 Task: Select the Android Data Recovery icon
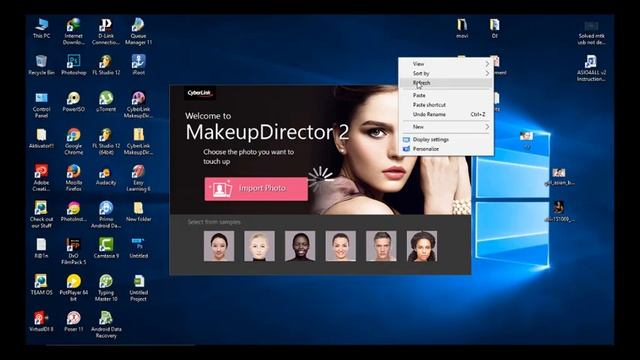click(x=106, y=324)
